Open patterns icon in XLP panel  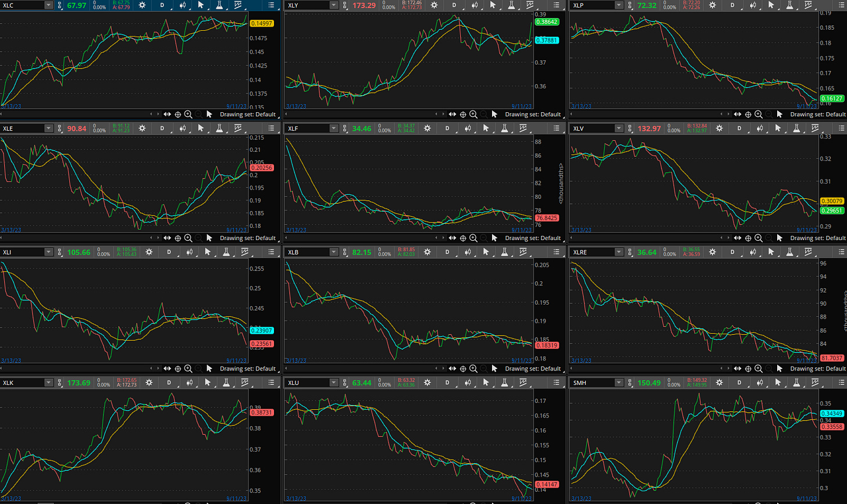click(808, 5)
